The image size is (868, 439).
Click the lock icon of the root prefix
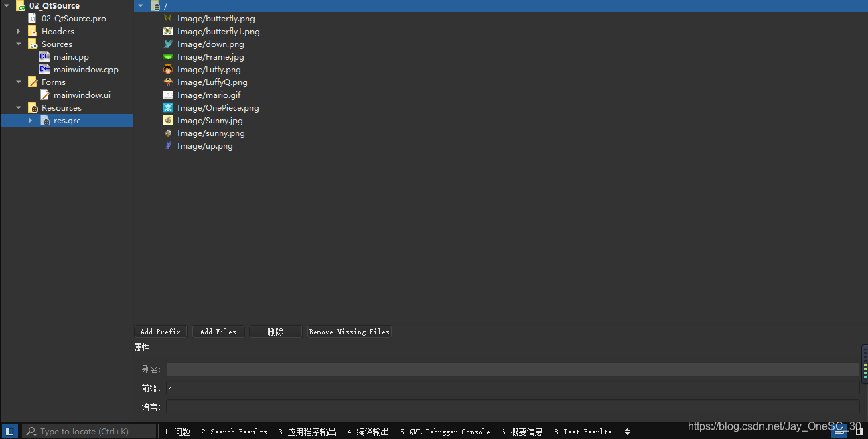tap(156, 6)
